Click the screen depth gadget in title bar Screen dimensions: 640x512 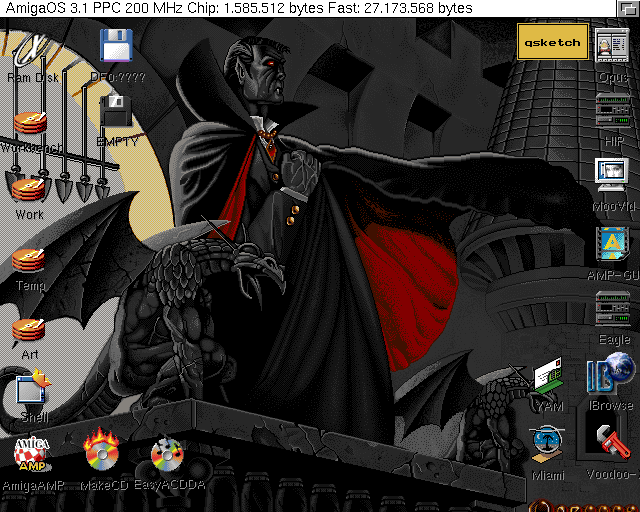628,8
